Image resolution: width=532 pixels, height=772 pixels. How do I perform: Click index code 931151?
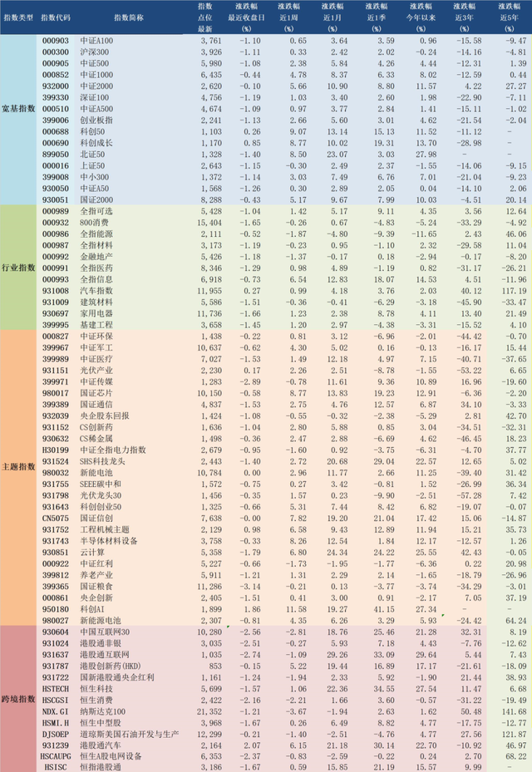point(55,371)
